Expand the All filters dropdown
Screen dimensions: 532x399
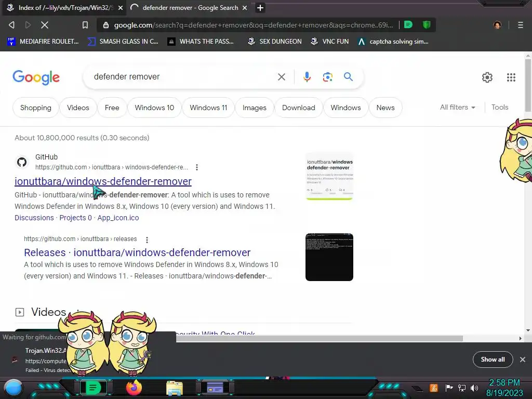click(458, 107)
